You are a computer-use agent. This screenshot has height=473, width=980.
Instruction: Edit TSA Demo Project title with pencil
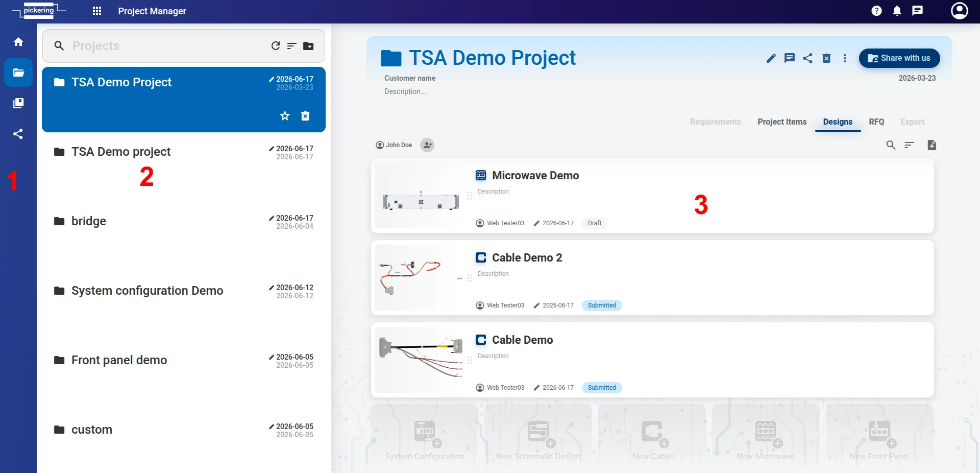[x=771, y=58]
